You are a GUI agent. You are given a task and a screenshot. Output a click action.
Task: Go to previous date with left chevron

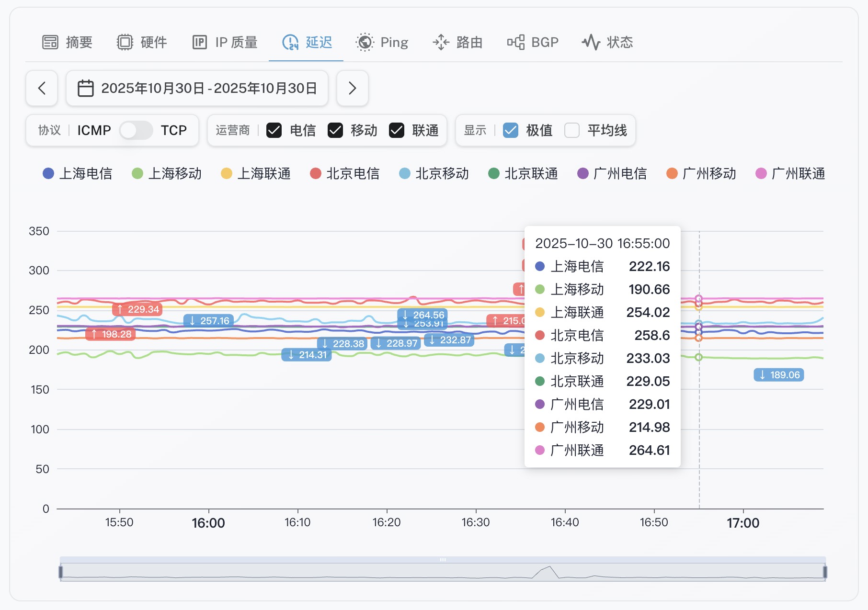[42, 88]
